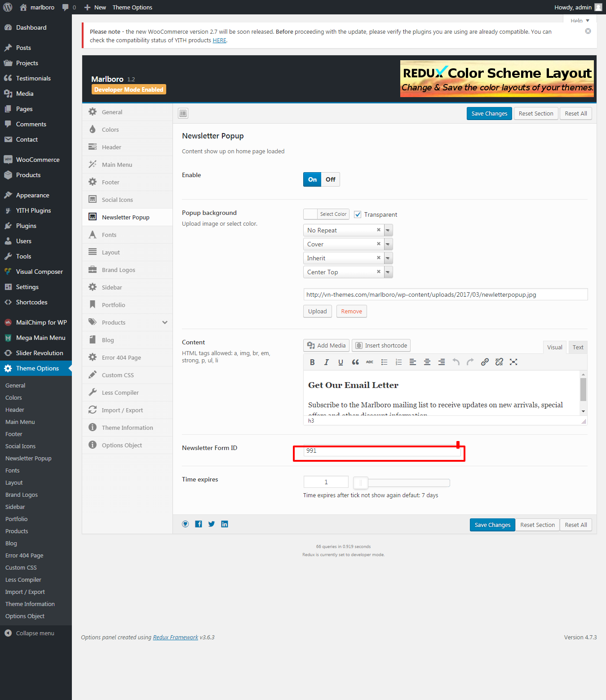Screen dimensions: 606x700
Task: Toggle fullscreen editor mode icon
Action: click(513, 362)
